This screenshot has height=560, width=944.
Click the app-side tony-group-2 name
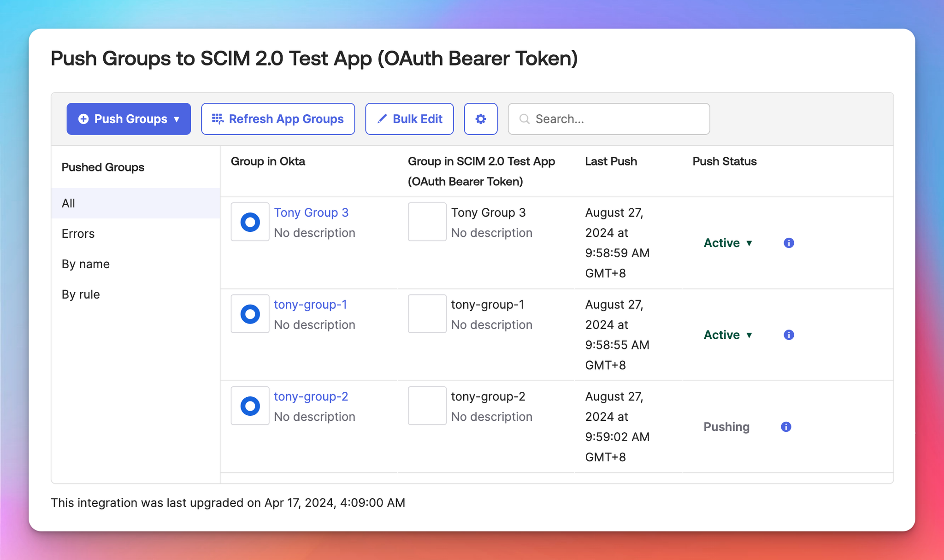[488, 396]
